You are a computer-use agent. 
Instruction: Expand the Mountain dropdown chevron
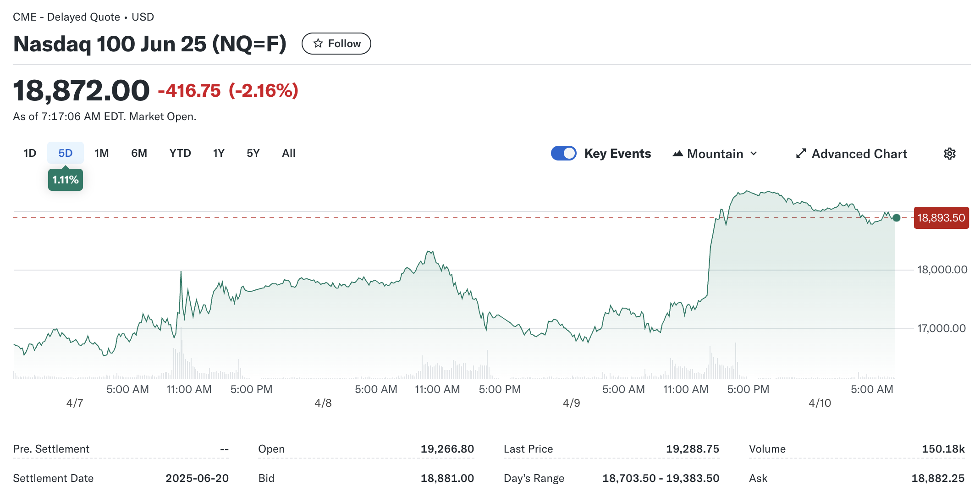[x=754, y=154]
